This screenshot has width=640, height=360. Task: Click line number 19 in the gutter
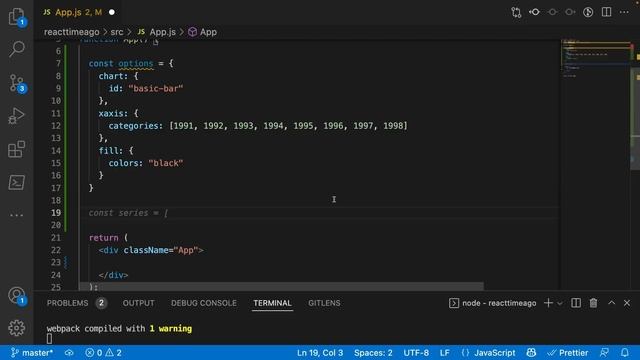pos(56,213)
